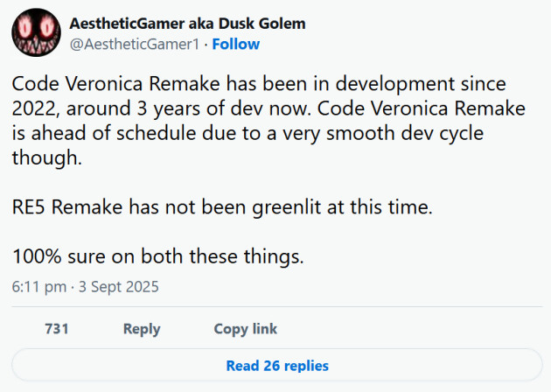Reply to this tweet

142,329
